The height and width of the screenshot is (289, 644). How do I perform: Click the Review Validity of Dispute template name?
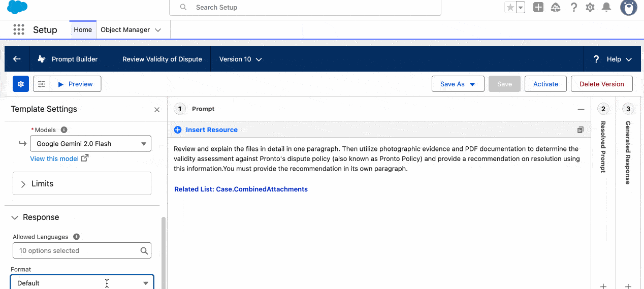162,59
